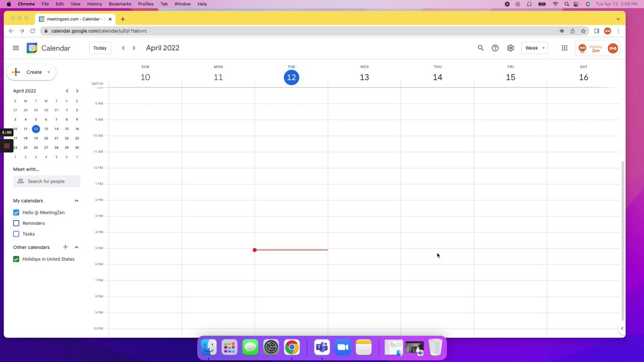Collapse the Other calendars section

[x=76, y=247]
